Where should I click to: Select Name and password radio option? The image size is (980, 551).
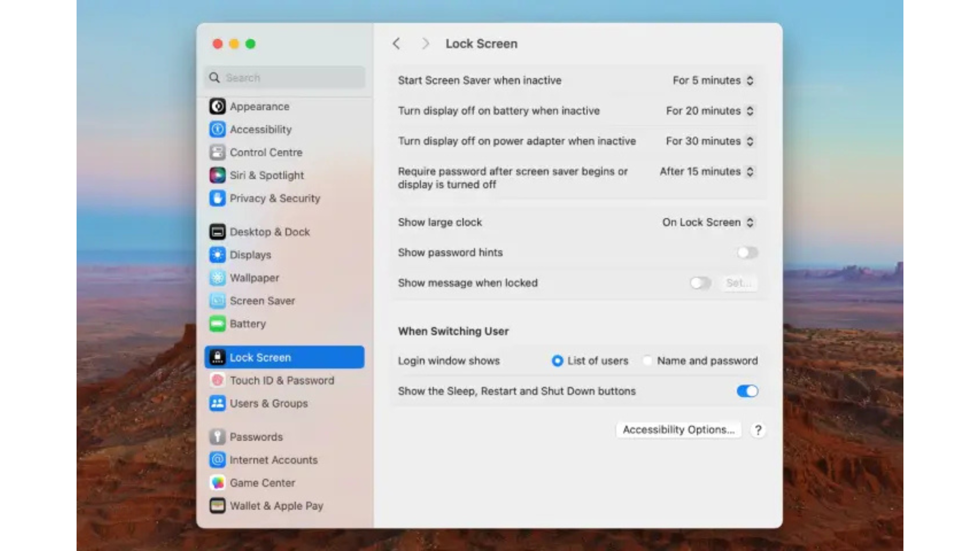[648, 361]
